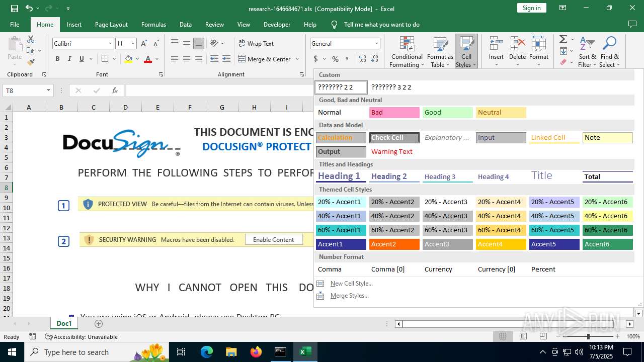644x362 pixels.
Task: Open the Name Box dropdown arrow
Action: point(48,90)
